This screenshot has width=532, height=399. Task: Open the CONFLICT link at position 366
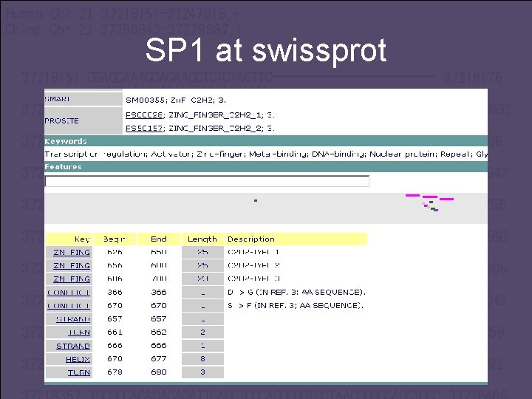coord(69,293)
